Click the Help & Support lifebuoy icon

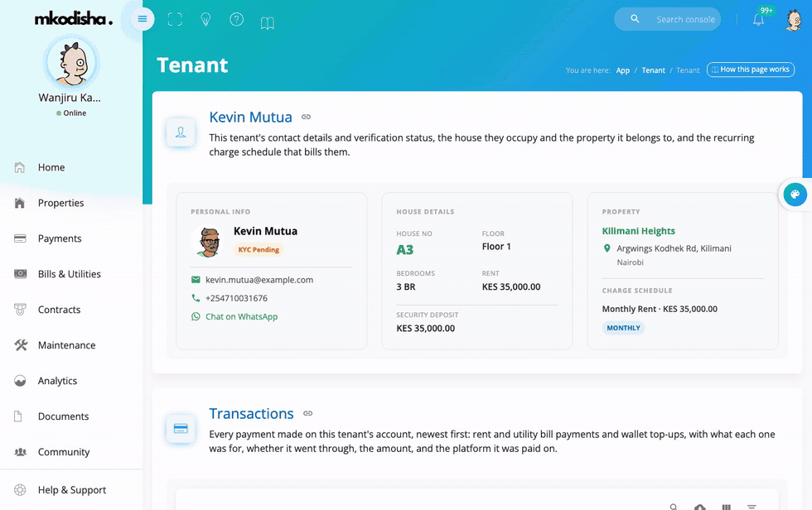(x=20, y=490)
